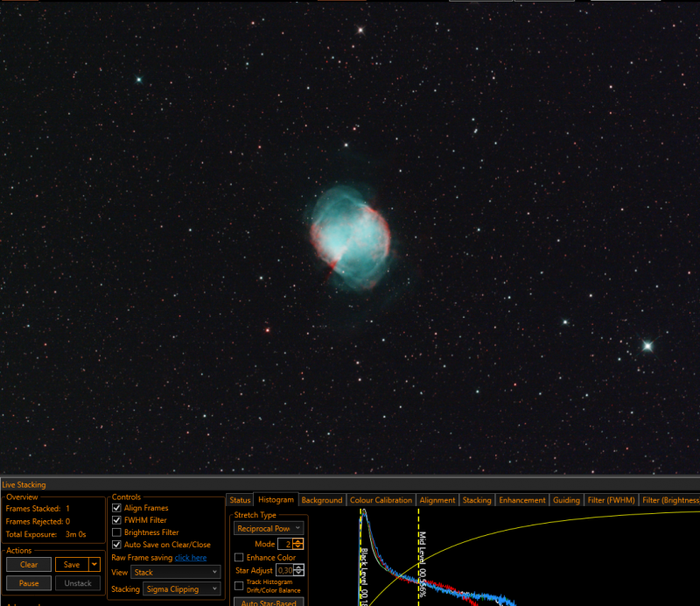Click the Dumbbell nebula in the image
The height and width of the screenshot is (606, 700).
tap(351, 237)
